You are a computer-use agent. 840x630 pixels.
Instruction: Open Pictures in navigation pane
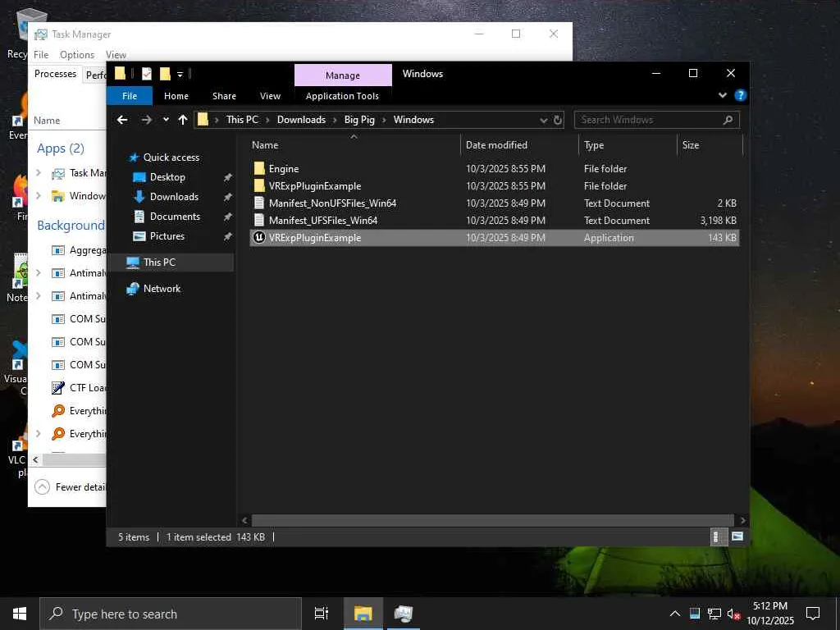(x=167, y=236)
